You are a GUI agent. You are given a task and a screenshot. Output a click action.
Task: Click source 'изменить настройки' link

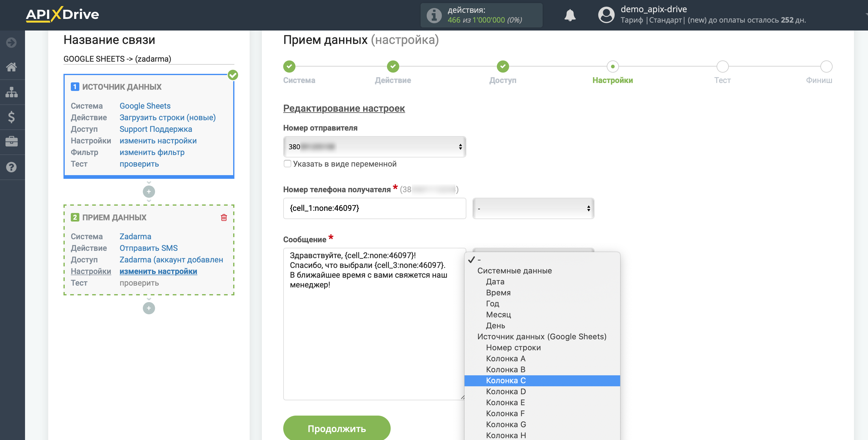pyautogui.click(x=158, y=141)
